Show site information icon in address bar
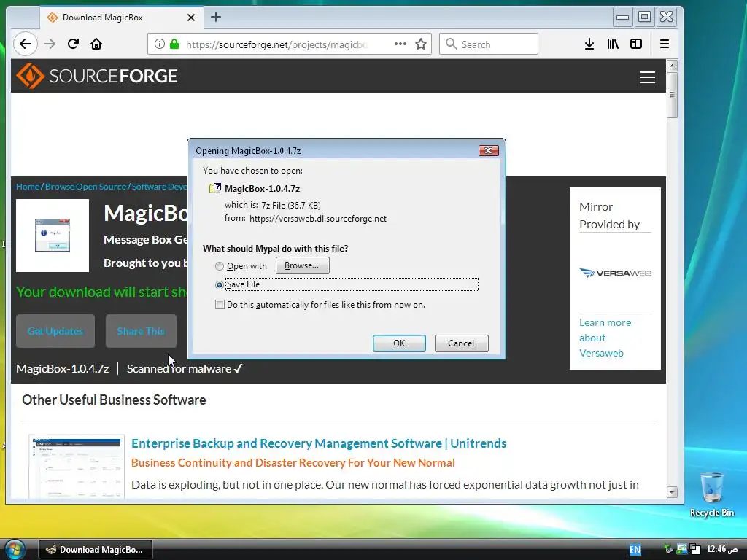The height and width of the screenshot is (560, 747). 160,44
